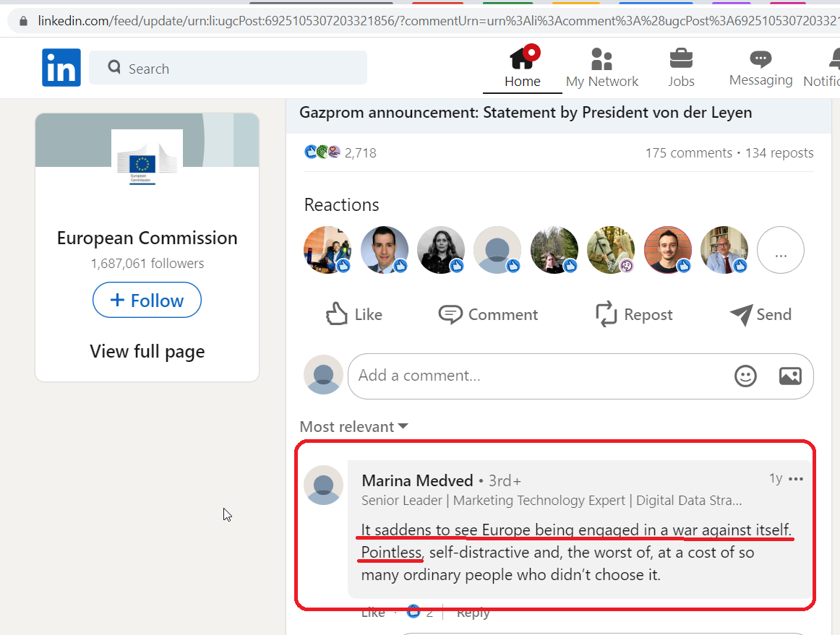The image size is (840, 635).
Task: Open View full page link
Action: pos(147,351)
